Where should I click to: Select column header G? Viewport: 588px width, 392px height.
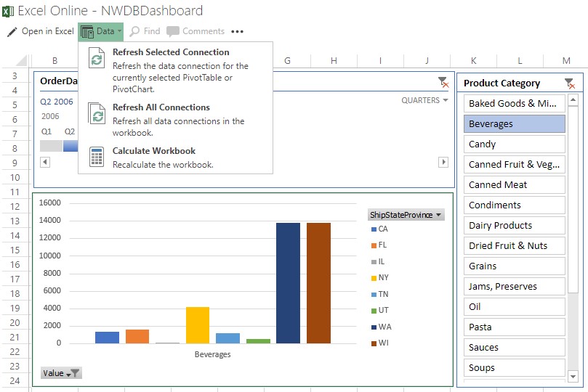288,61
